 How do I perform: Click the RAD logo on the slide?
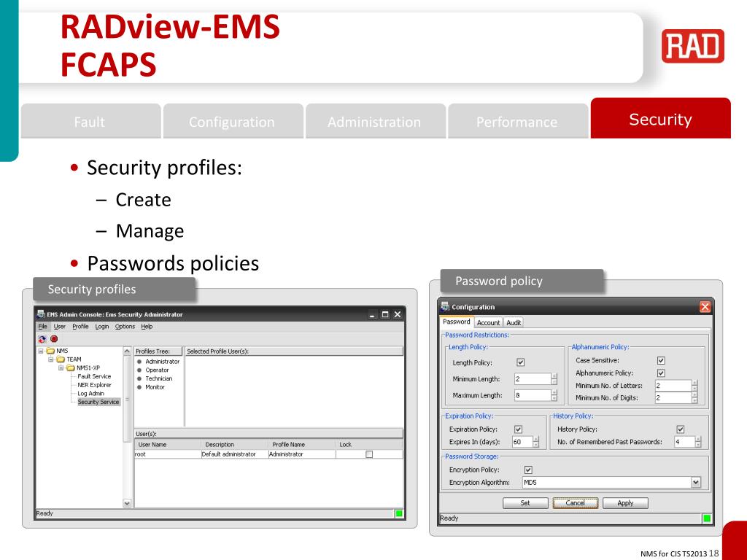point(693,46)
